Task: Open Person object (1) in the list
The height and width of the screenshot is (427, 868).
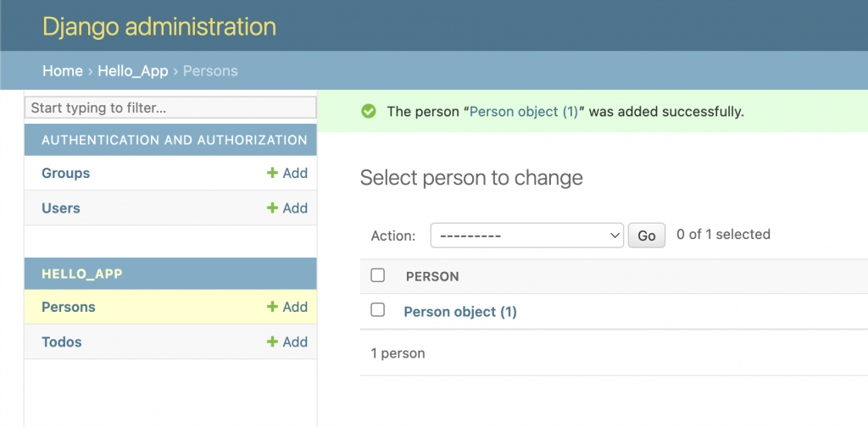Action: pyautogui.click(x=460, y=312)
